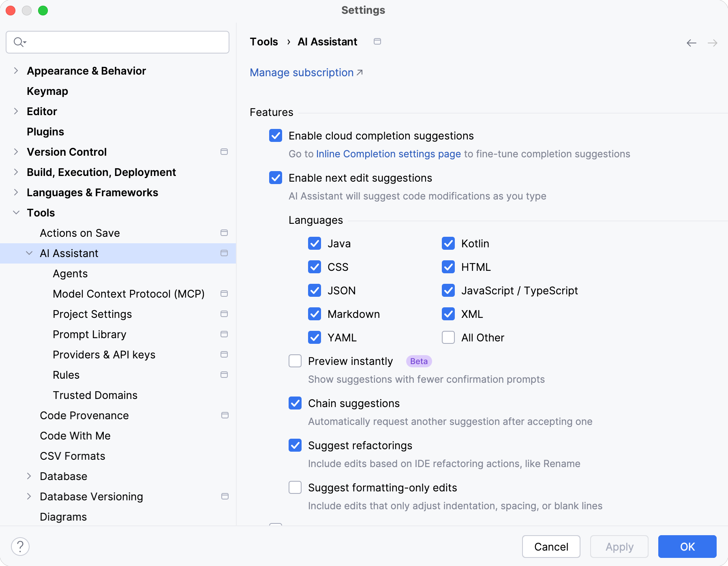728x566 pixels.
Task: Check the All Other languages checkbox
Action: (x=448, y=337)
